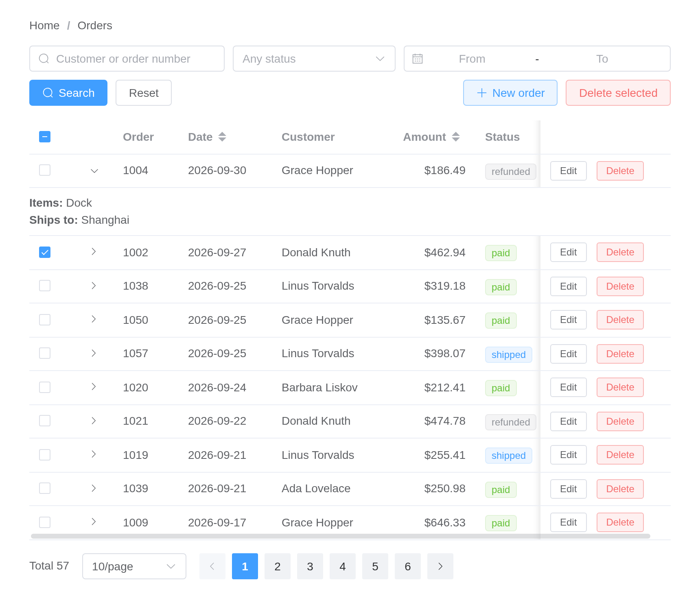This screenshot has width=700, height=598.
Task: Expand details of order 1039
Action: point(94,488)
